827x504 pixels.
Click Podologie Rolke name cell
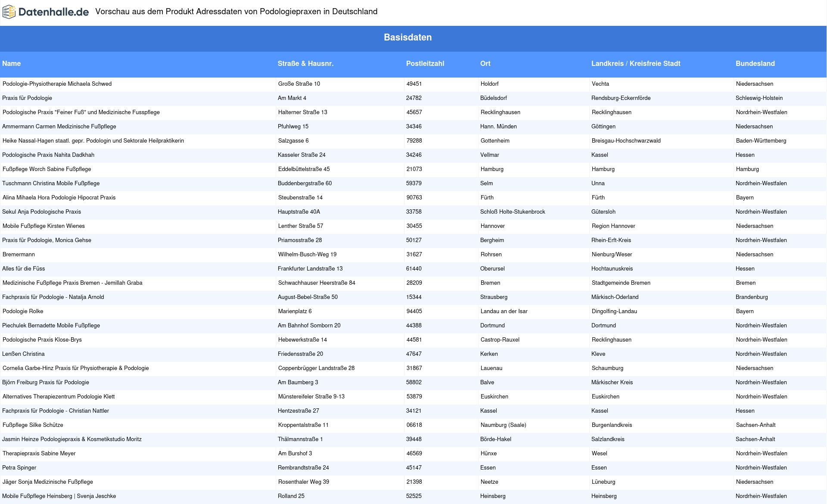(x=23, y=311)
